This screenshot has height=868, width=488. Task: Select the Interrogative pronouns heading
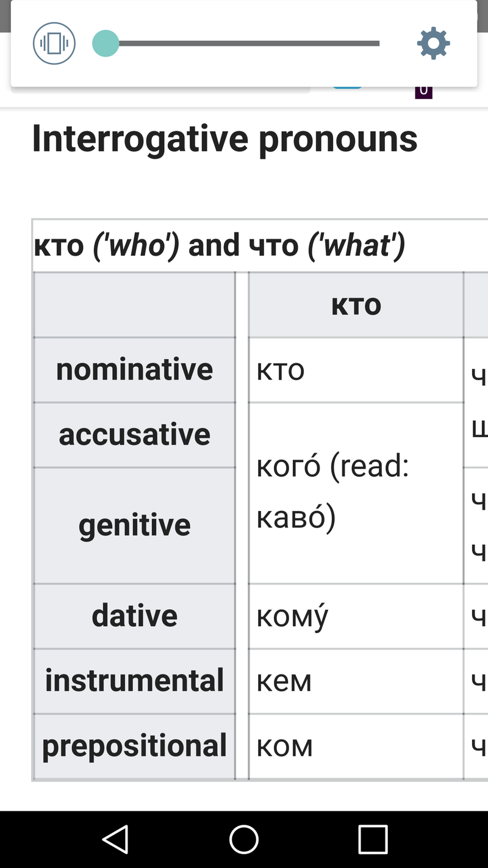224,138
